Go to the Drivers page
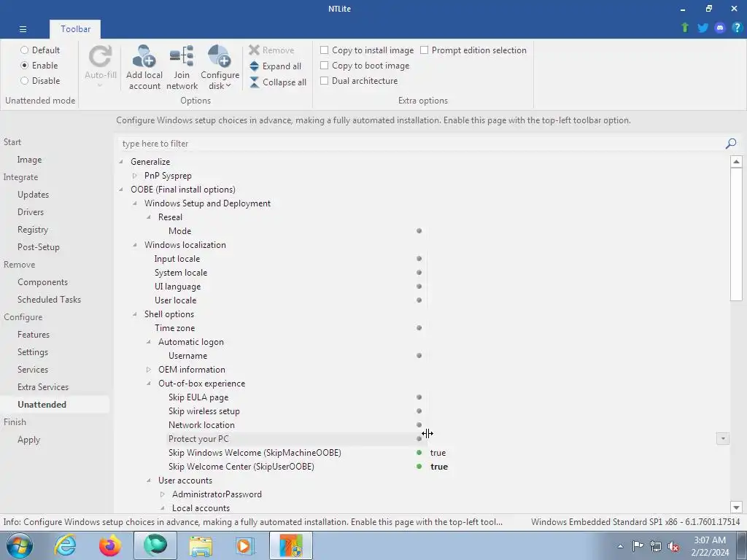This screenshot has height=560, width=747. [x=31, y=212]
